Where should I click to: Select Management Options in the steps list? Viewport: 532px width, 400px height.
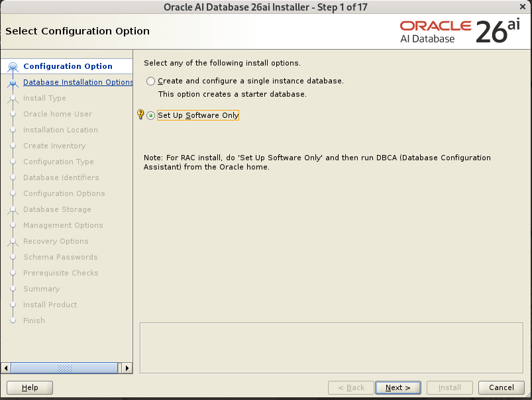pos(63,225)
